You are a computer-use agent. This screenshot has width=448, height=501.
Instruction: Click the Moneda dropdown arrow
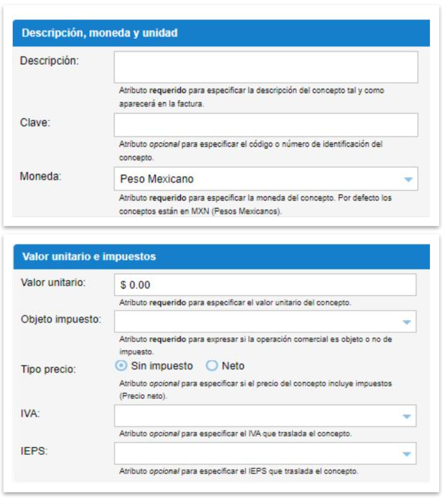[x=408, y=179]
